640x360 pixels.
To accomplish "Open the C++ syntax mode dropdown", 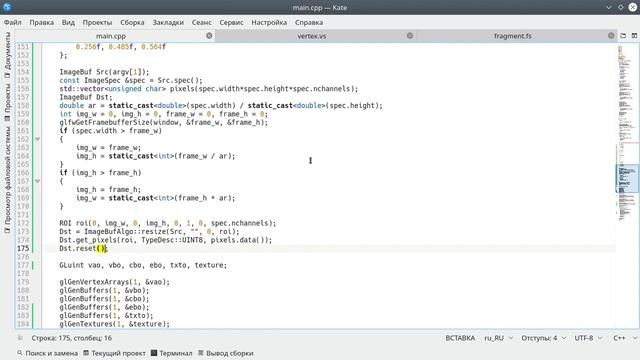I will (x=624, y=338).
